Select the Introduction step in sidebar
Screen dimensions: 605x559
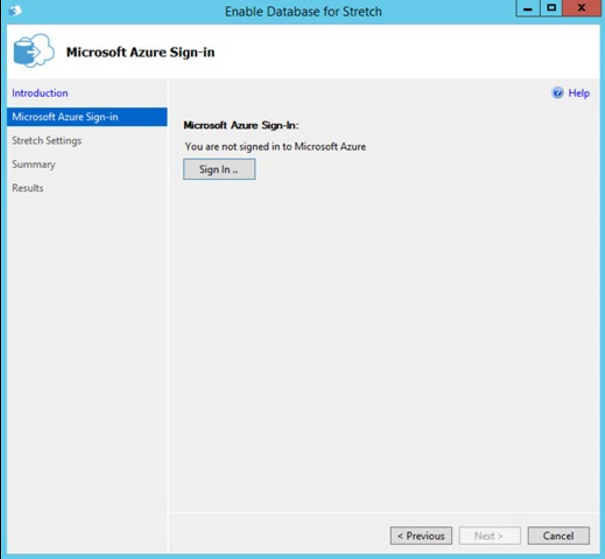click(40, 93)
